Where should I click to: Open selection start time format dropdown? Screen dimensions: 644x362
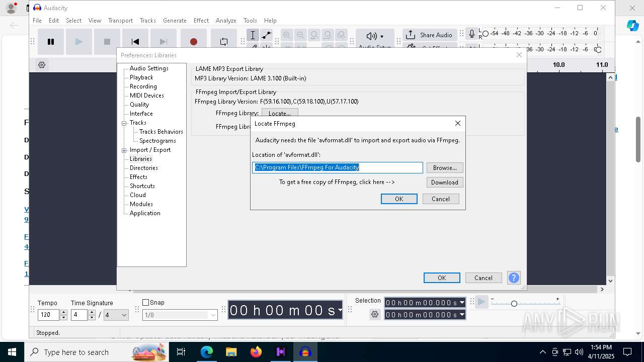pos(462,303)
